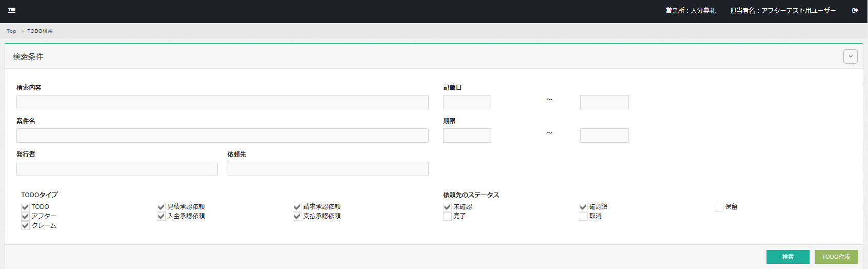Image resolution: width=868 pixels, height=269 pixels.
Task: Open the hamburger sidebar menu icon
Action: [12, 10]
